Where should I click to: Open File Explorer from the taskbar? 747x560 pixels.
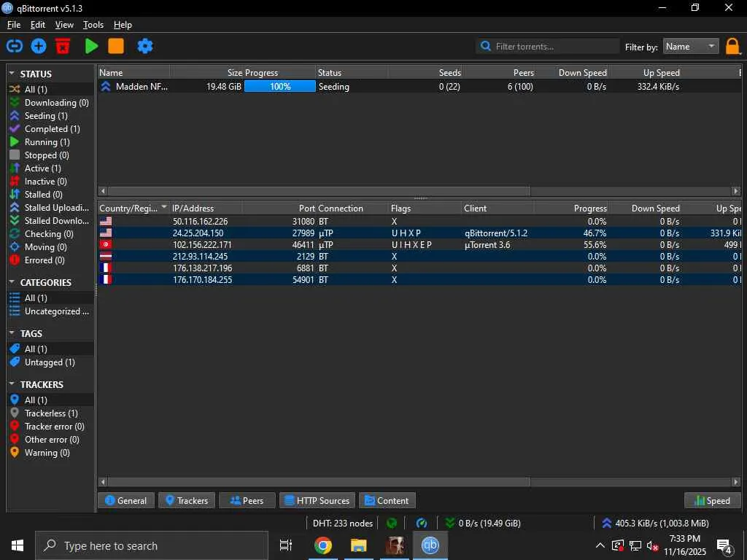coord(358,545)
